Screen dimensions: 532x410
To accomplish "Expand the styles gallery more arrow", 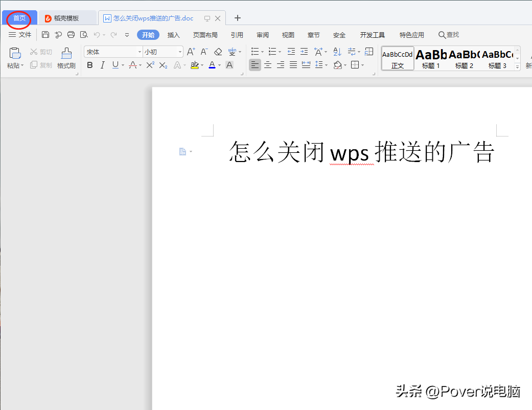I will (517, 67).
